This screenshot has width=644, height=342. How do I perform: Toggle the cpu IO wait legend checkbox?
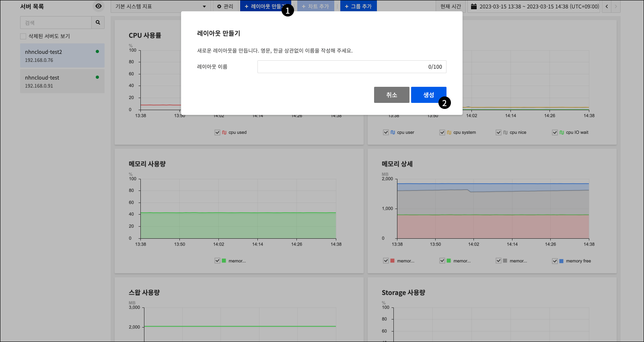tap(555, 132)
